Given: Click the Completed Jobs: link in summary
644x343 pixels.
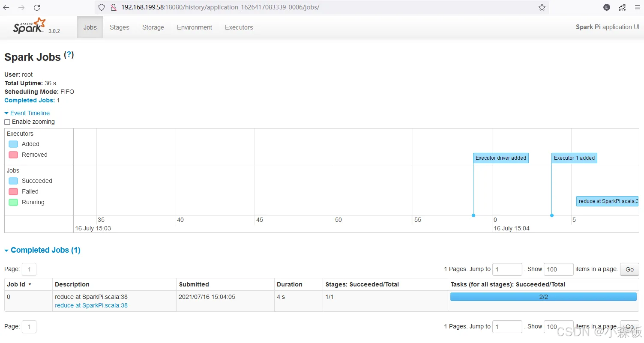Looking at the screenshot, I should 30,100.
